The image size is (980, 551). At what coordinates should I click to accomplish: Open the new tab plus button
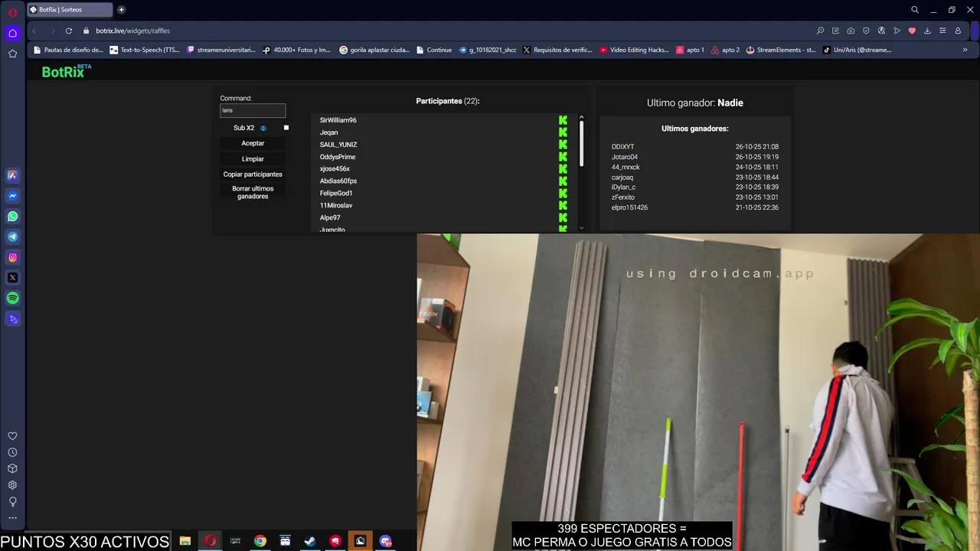click(x=121, y=10)
